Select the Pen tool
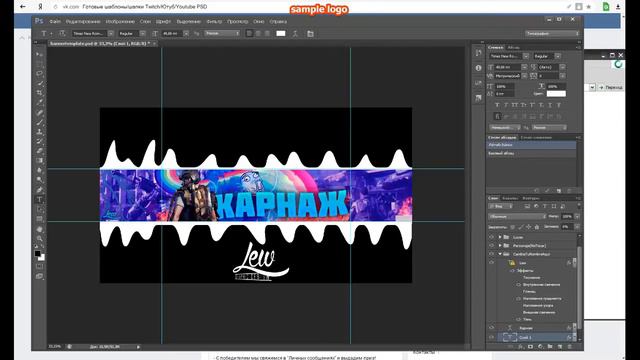 pos(39,190)
